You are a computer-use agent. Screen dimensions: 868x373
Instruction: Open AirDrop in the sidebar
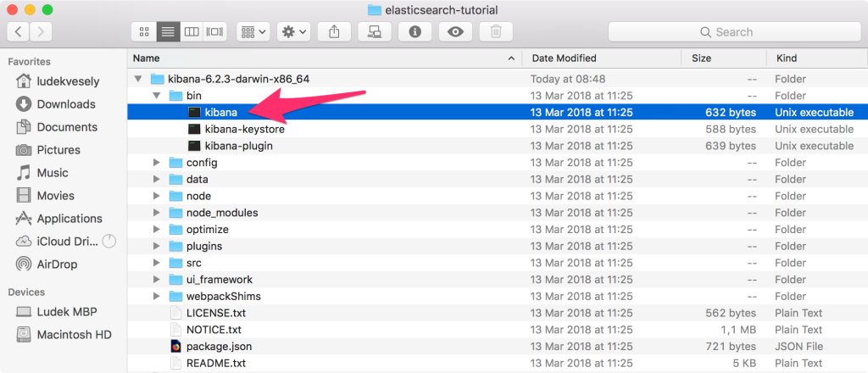click(x=58, y=264)
